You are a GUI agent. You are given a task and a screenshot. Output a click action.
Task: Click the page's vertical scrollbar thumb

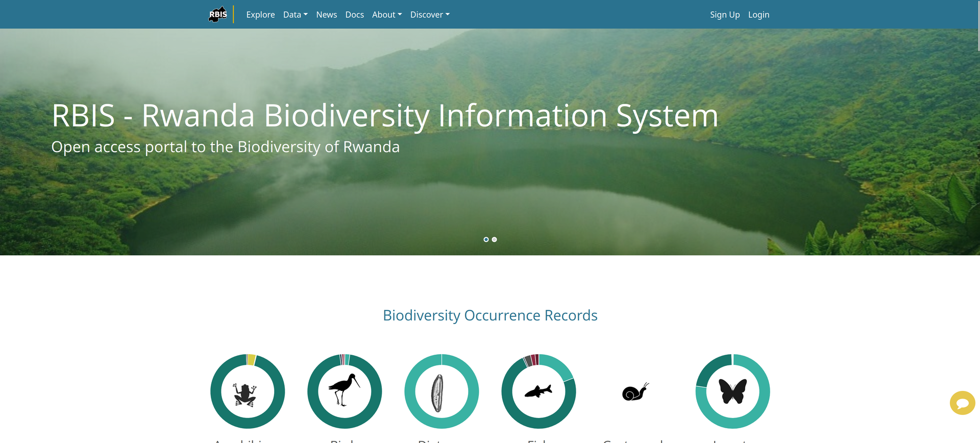tap(978, 26)
